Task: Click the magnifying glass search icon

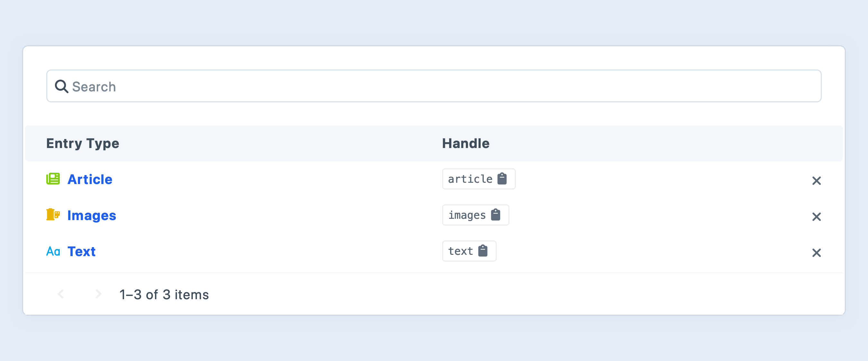Action: [61, 86]
